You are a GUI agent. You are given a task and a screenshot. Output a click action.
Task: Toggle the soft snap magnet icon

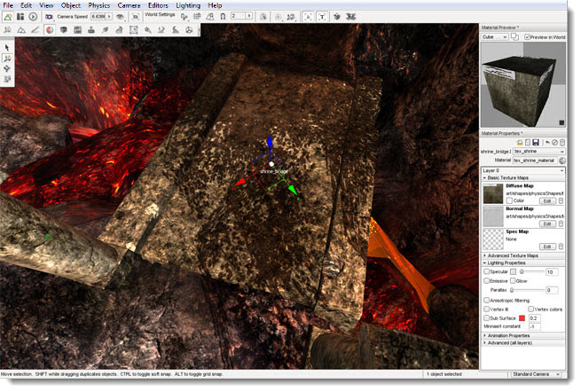point(223,17)
